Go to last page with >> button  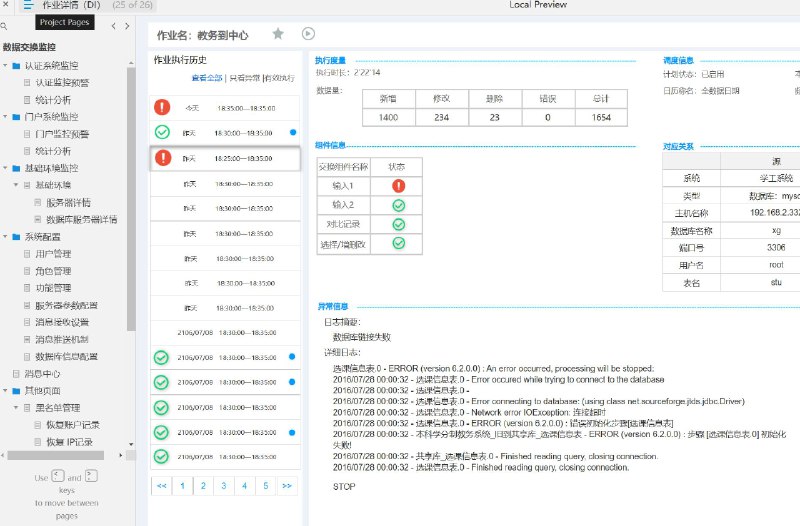[287, 486]
